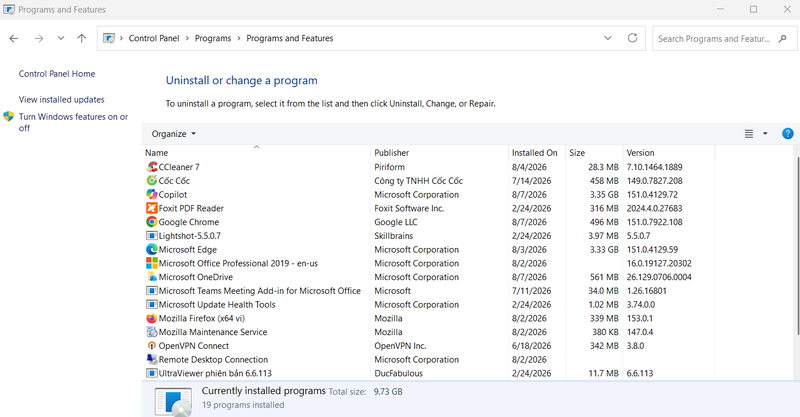Screen dimensions: 800x417
Task: Click the CCleaner 7 program icon
Action: click(152, 167)
